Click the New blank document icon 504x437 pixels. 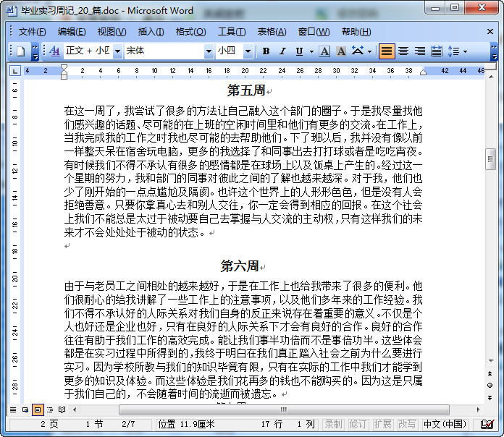(21, 51)
